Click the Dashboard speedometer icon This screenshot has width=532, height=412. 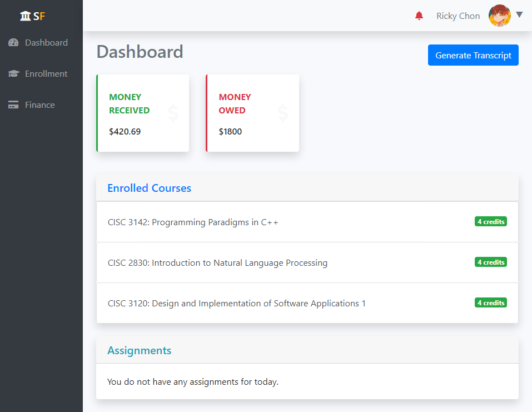click(13, 43)
